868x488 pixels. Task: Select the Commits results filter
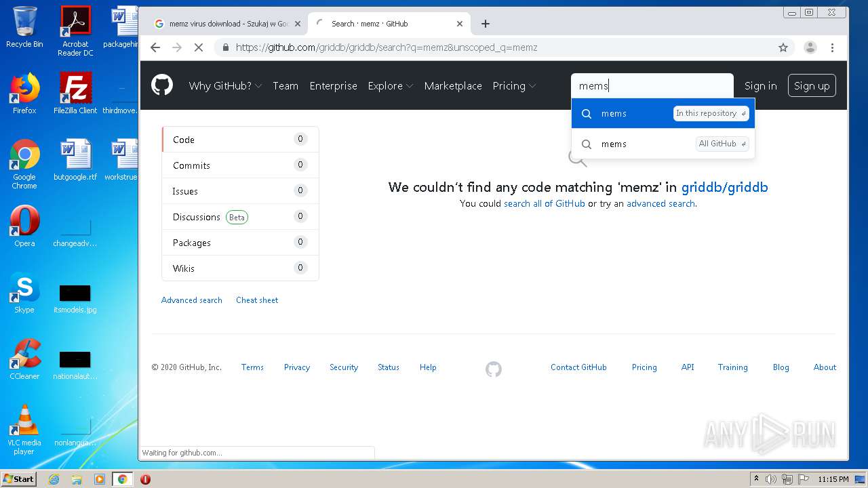pos(240,165)
